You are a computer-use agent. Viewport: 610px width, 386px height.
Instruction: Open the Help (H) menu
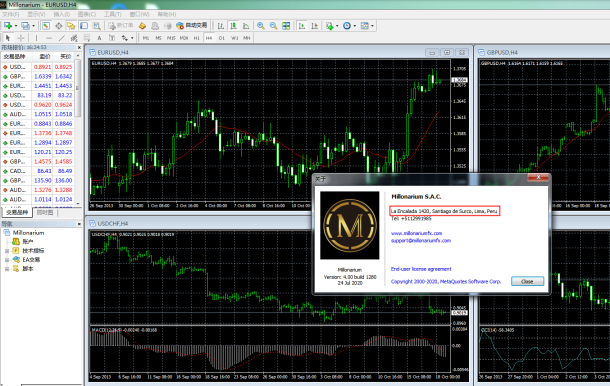click(167, 14)
